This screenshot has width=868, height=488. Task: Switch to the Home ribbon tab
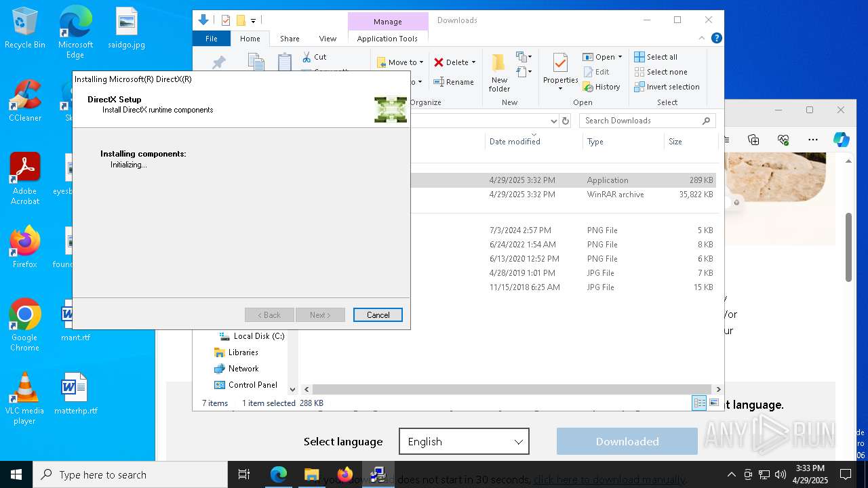pos(250,39)
